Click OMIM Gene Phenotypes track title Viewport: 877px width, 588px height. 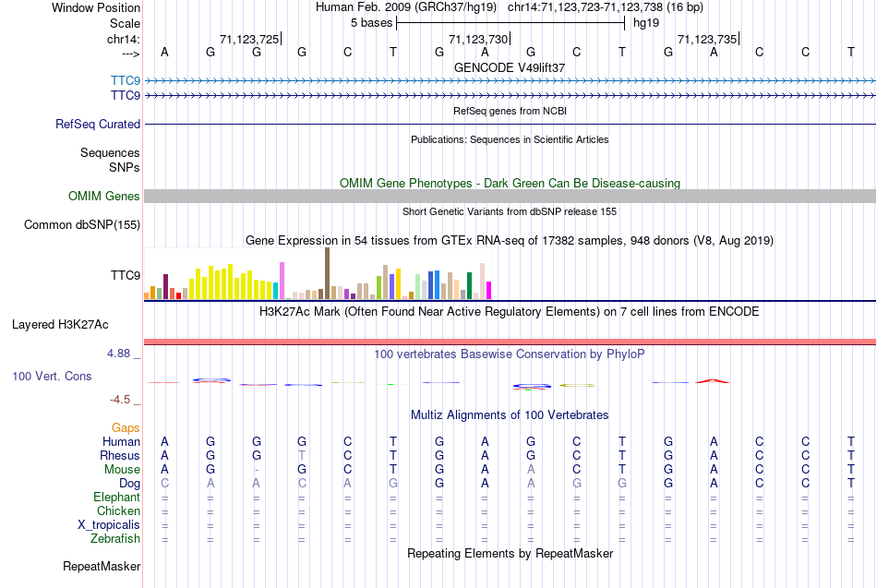point(510,183)
